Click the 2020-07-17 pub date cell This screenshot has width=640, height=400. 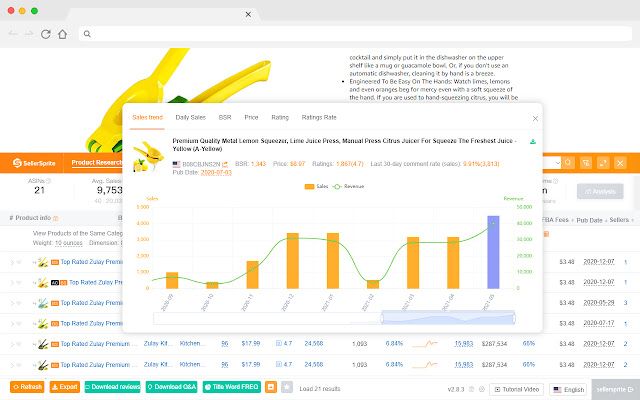tap(599, 323)
